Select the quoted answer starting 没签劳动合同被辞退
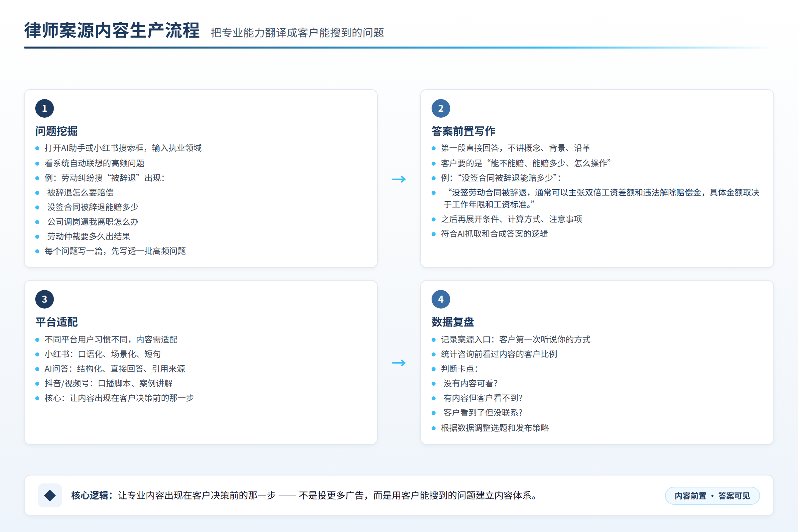Viewport: 798px width, 532px height. [x=601, y=199]
